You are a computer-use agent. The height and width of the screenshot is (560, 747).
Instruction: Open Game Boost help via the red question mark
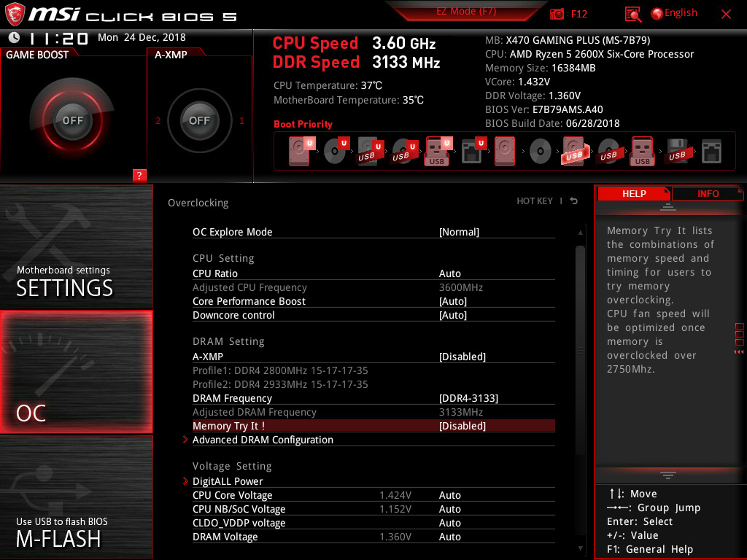tap(139, 175)
